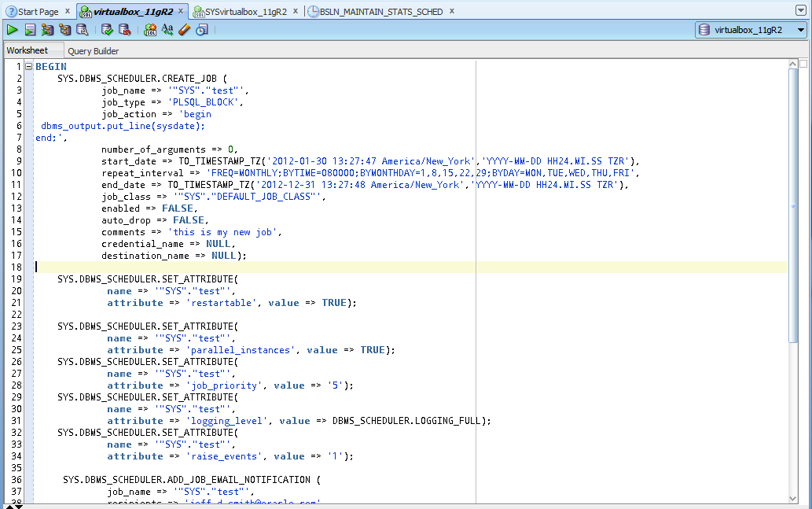The image size is (812, 509).
Task: Clear the worksheet with the eraser icon
Action: (x=185, y=30)
